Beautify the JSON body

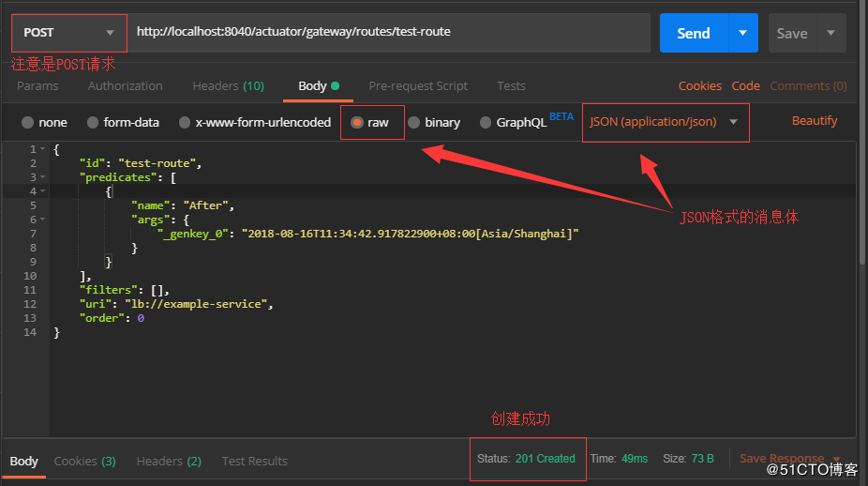click(815, 121)
